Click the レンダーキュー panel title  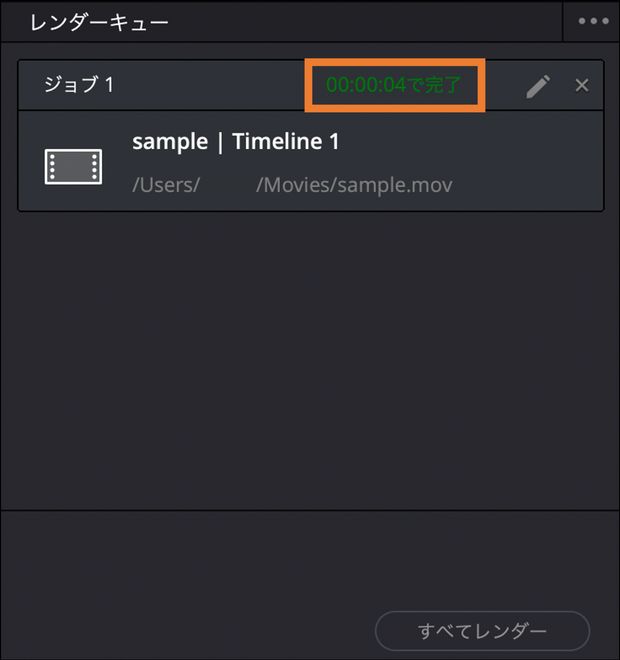[99, 22]
